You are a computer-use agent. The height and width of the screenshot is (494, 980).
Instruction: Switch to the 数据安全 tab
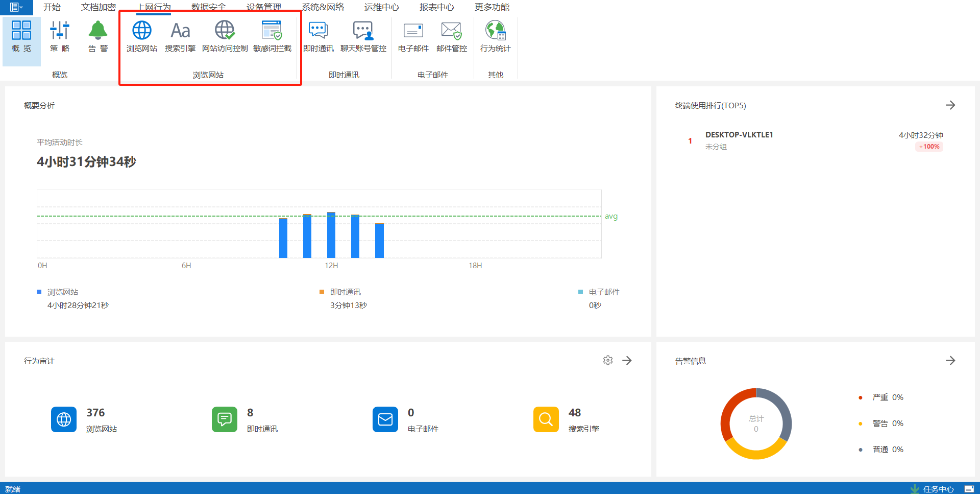click(209, 7)
